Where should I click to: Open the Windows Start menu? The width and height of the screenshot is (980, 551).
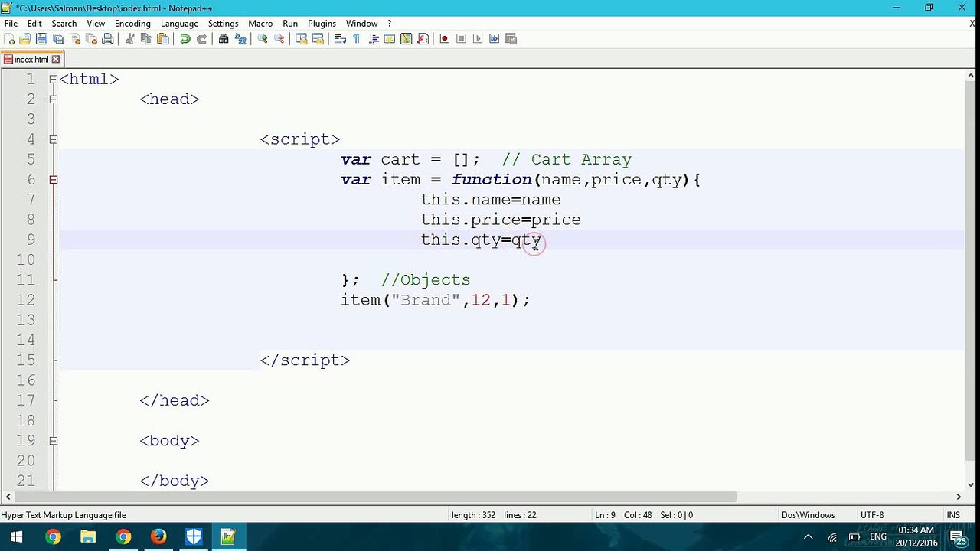click(x=17, y=536)
